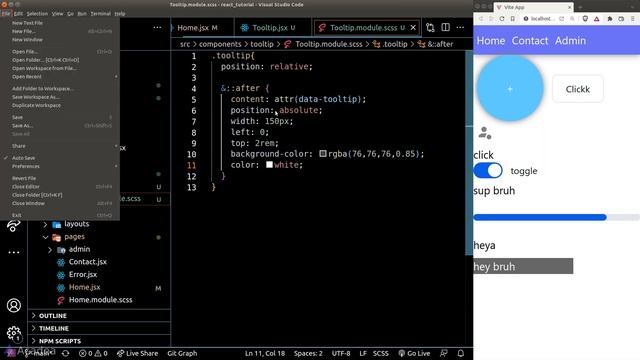Image resolution: width=640 pixels, height=360 pixels.
Task: Select Revert File menu entry
Action: [60, 178]
